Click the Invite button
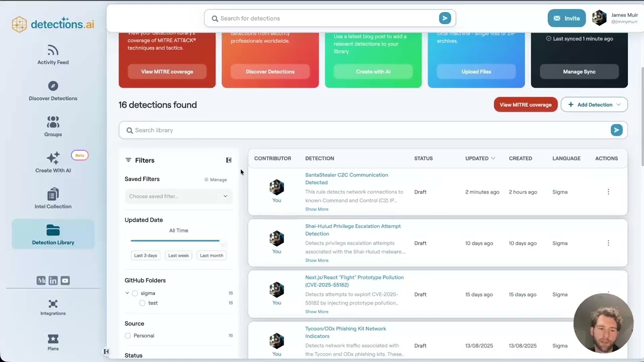 click(567, 18)
